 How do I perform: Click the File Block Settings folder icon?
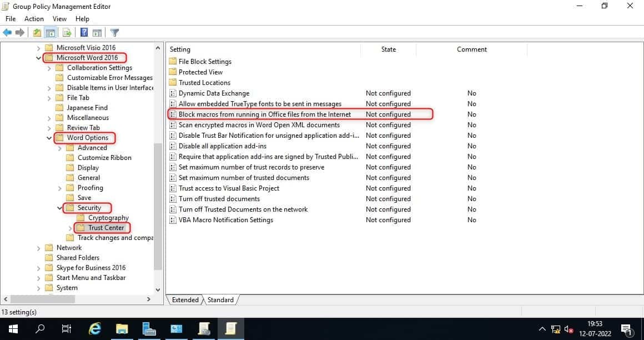point(173,61)
